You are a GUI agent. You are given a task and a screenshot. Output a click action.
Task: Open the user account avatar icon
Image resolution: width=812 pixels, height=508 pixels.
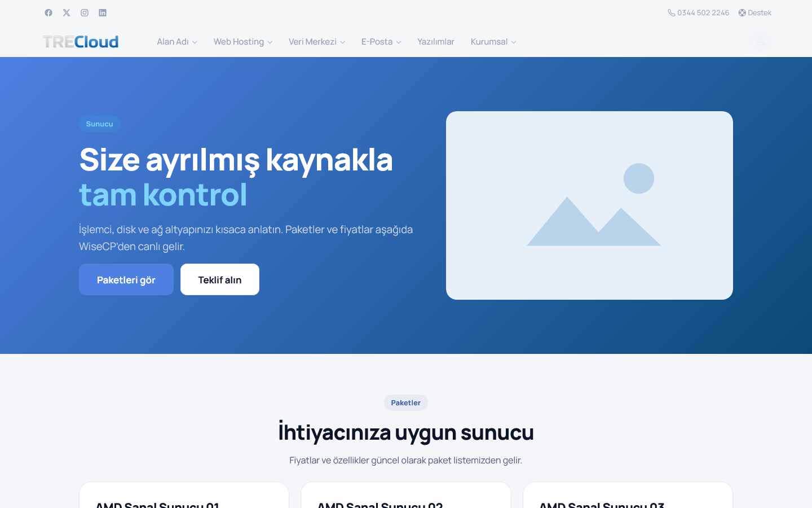pyautogui.click(x=761, y=41)
